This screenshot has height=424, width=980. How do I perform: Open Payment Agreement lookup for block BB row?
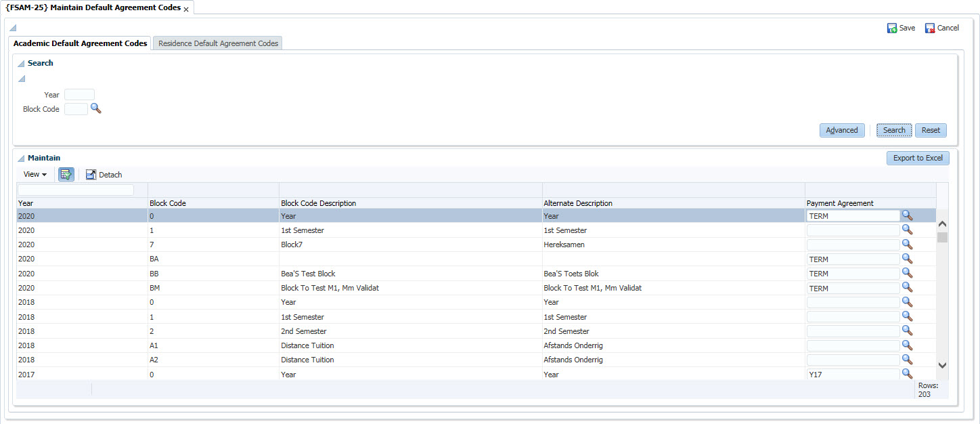click(x=907, y=274)
